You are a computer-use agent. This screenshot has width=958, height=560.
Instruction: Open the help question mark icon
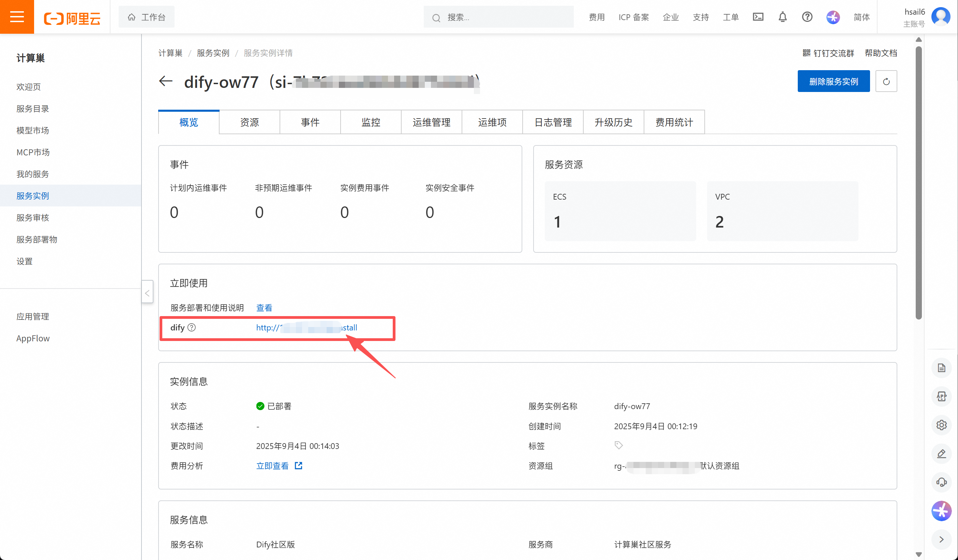[807, 17]
